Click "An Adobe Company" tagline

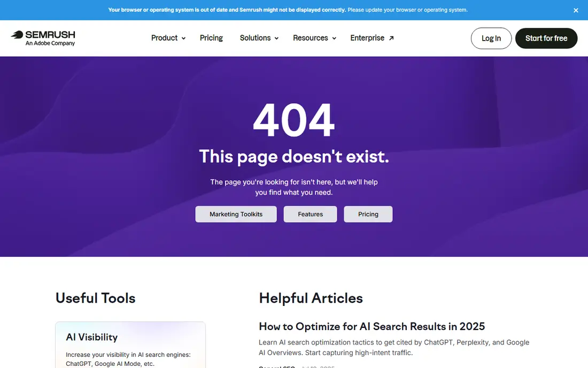point(50,43)
